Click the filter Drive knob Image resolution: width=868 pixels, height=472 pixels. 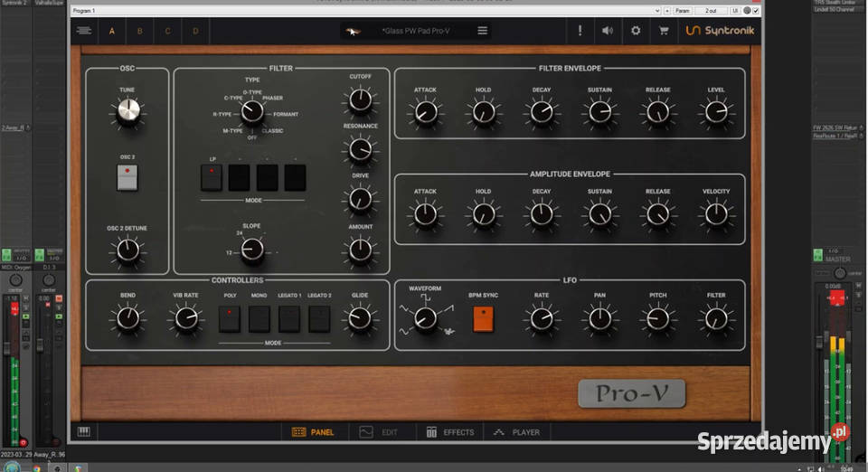click(x=361, y=199)
